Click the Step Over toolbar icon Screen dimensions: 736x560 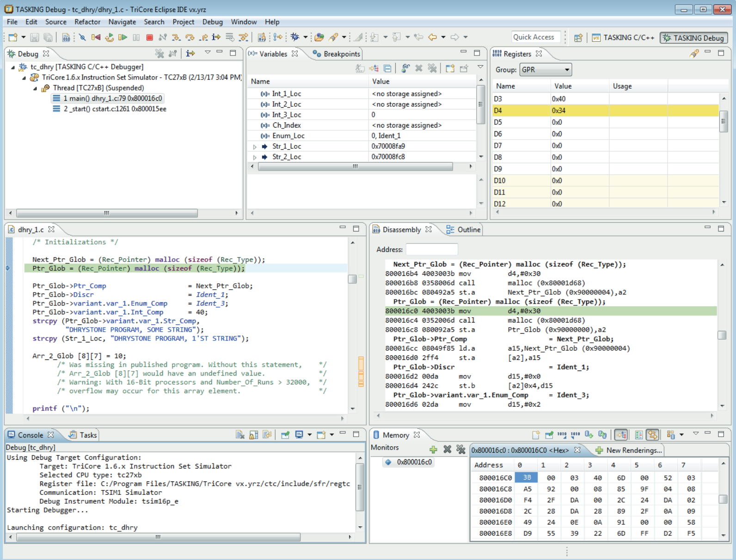click(x=190, y=37)
